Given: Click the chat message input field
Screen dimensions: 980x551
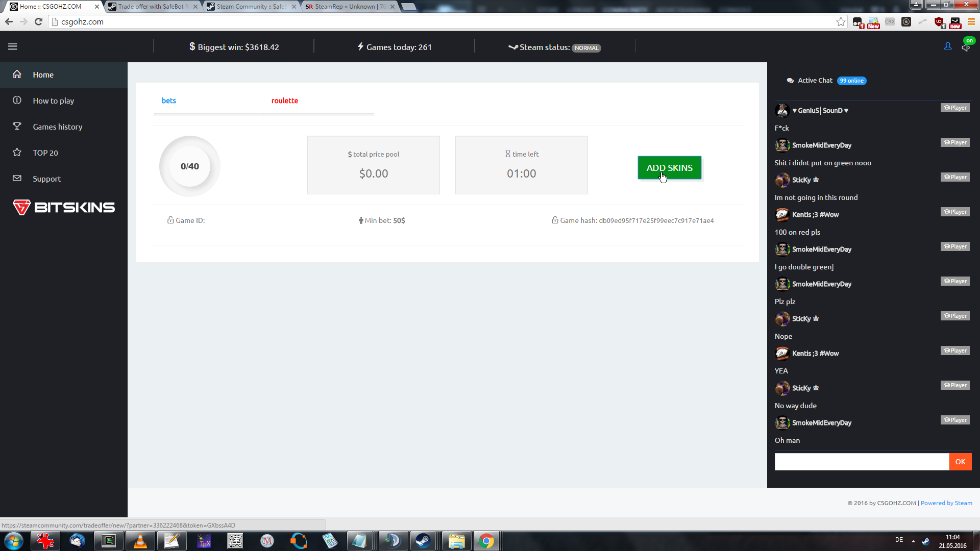Looking at the screenshot, I should [861, 462].
